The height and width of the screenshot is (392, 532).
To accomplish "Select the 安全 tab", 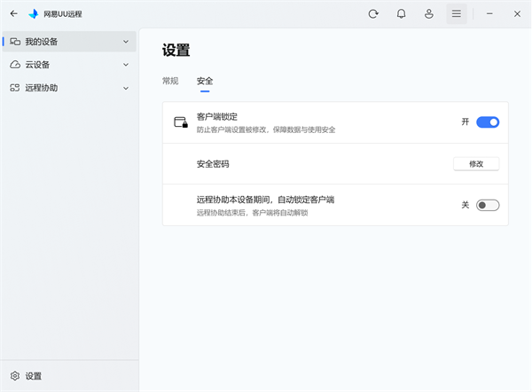I will click(x=205, y=81).
